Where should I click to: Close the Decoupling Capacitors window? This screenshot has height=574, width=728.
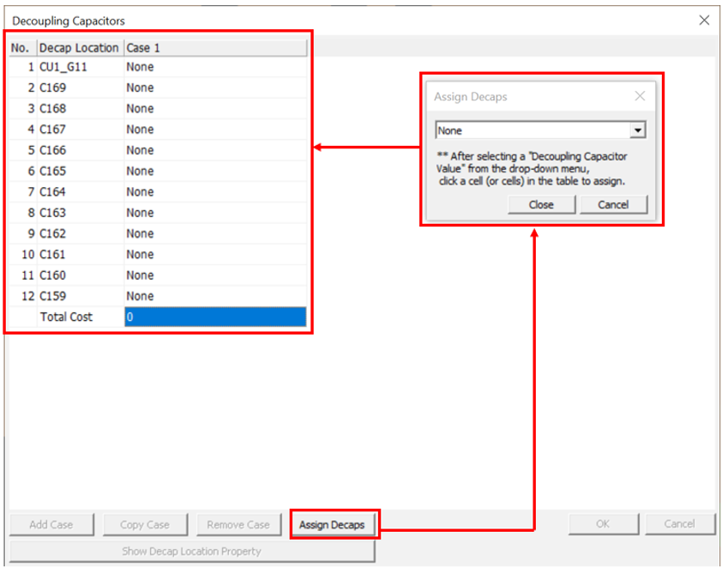[704, 20]
